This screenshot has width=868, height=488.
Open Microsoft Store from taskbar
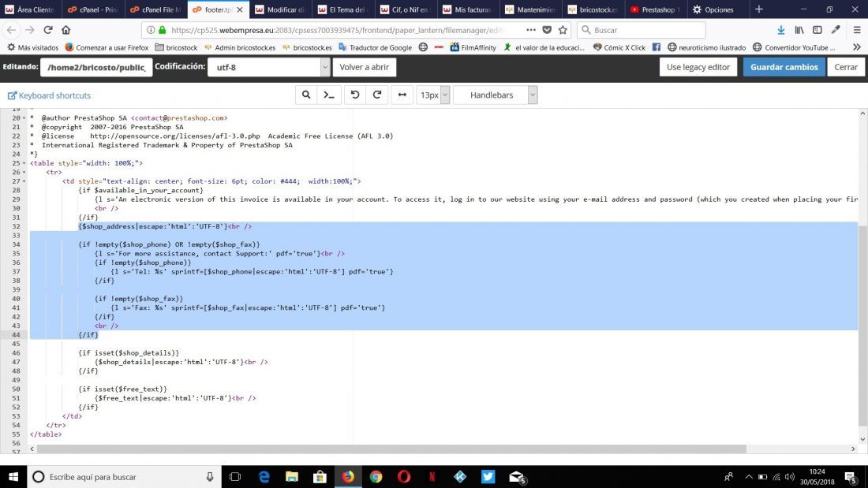[x=320, y=476]
